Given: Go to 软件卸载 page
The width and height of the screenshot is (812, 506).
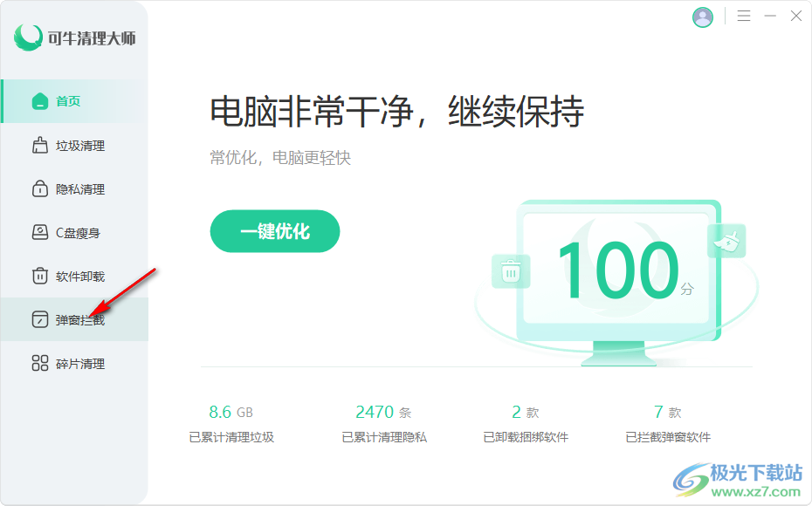Looking at the screenshot, I should pyautogui.click(x=80, y=277).
